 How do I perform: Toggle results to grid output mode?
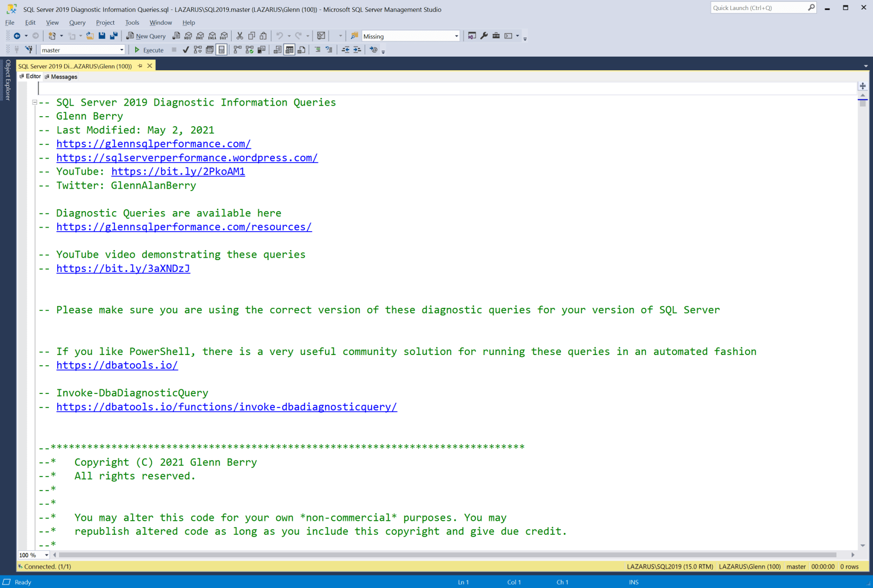click(290, 50)
